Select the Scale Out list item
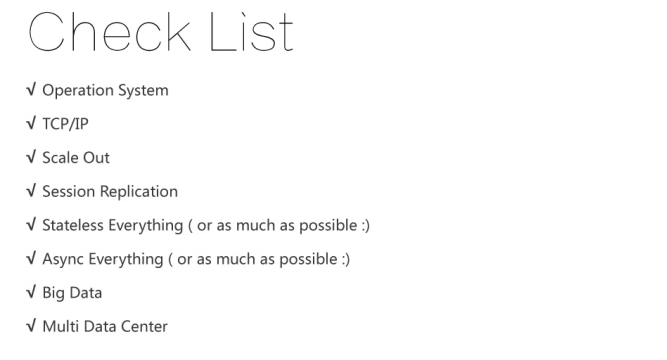The width and height of the screenshot is (667, 360). (x=76, y=157)
